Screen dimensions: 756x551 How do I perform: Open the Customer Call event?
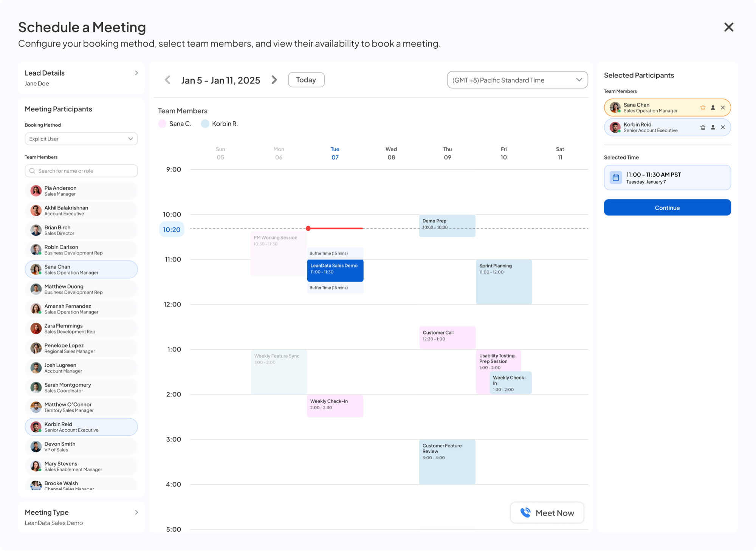[x=447, y=337]
